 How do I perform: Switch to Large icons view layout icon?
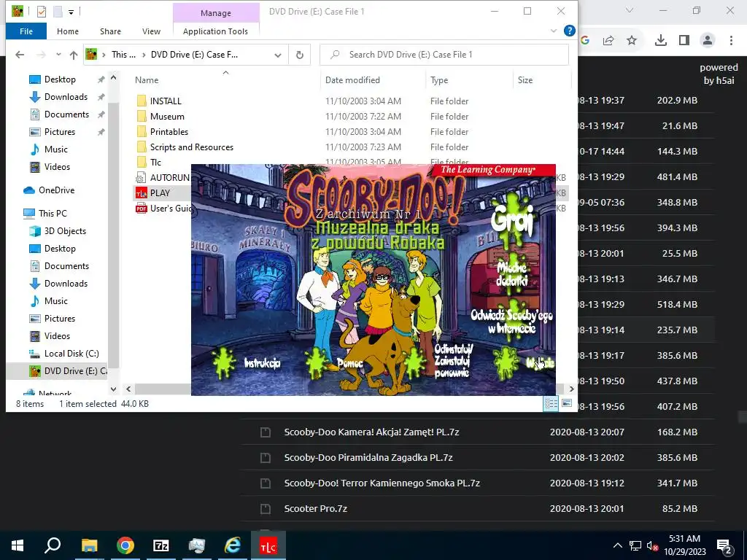[566, 404]
